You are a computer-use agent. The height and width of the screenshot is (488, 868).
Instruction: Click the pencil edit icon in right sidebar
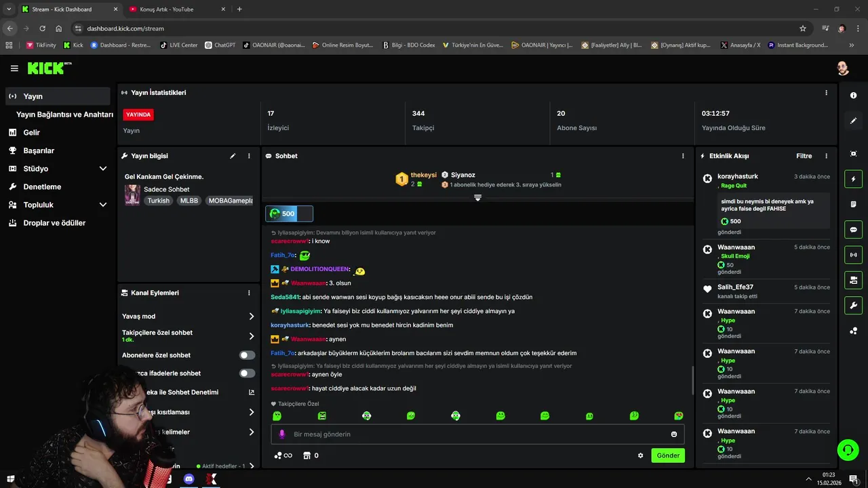pyautogui.click(x=853, y=121)
